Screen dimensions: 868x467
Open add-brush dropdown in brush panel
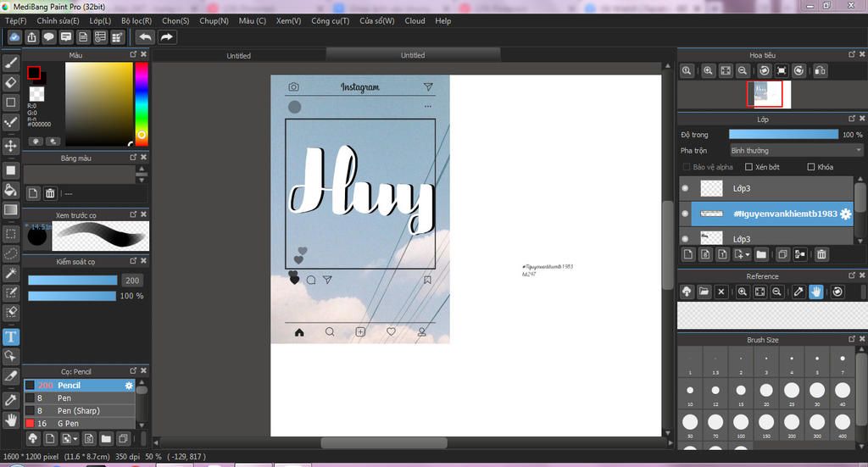pos(75,439)
